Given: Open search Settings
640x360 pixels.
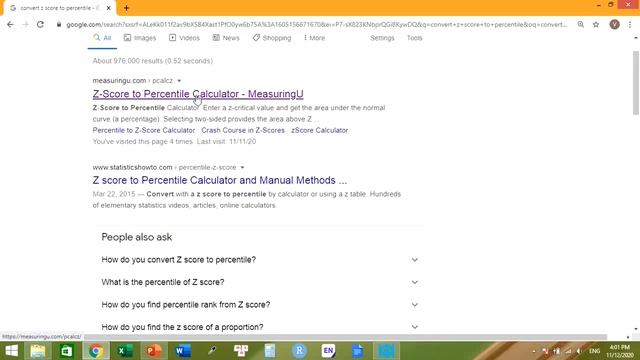Looking at the screenshot, I should click(x=382, y=38).
